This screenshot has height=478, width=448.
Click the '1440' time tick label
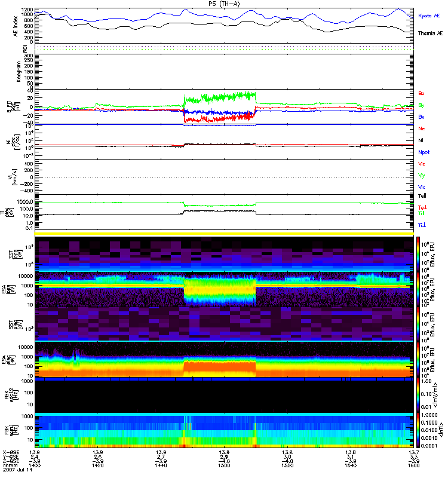click(161, 465)
